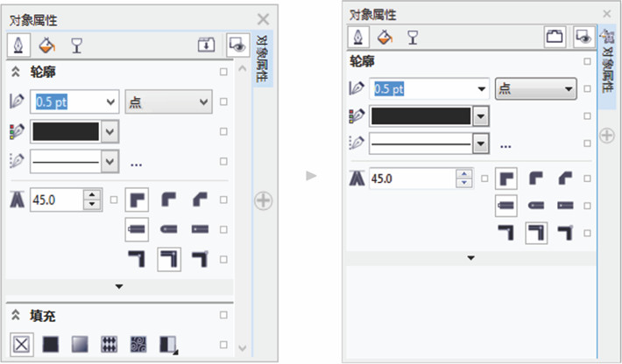This screenshot has height=364, width=622.
Task: Open 0.5 pt width dropdown in panel without 填充
Action: pos(482,88)
